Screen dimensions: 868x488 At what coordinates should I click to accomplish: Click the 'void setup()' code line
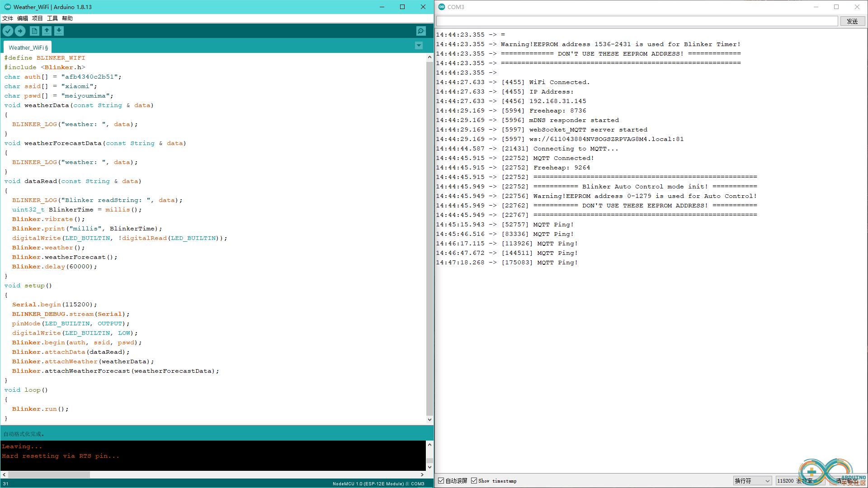(28, 286)
